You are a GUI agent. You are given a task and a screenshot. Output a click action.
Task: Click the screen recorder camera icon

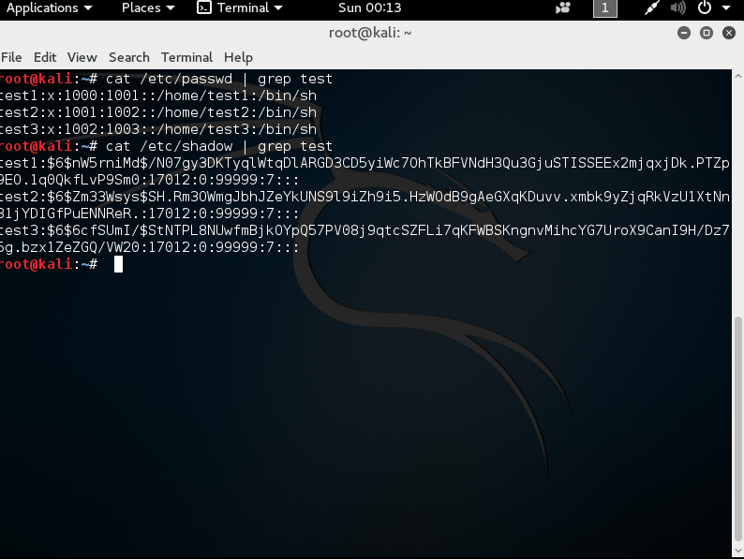click(x=563, y=8)
